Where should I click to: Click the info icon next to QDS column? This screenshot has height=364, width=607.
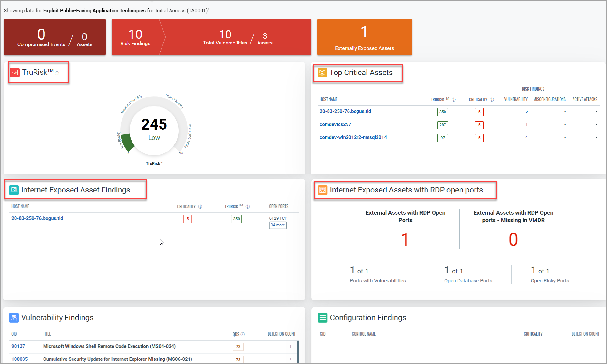point(243,334)
